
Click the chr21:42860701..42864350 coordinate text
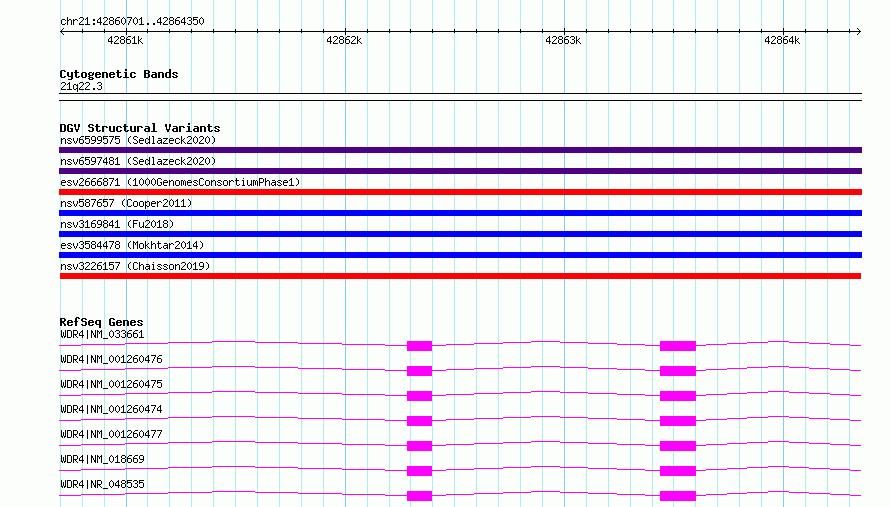coord(132,21)
